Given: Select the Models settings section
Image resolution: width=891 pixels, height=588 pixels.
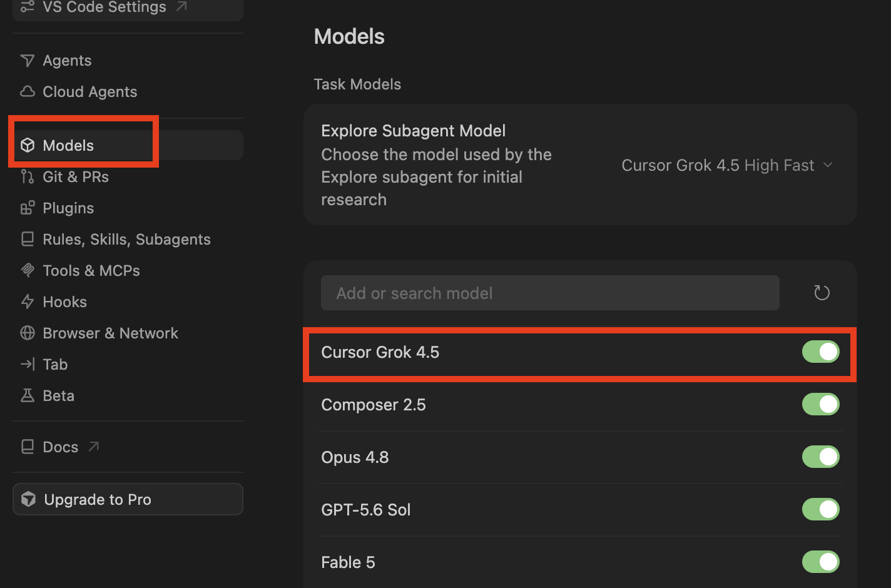Looking at the screenshot, I should pyautogui.click(x=128, y=145).
